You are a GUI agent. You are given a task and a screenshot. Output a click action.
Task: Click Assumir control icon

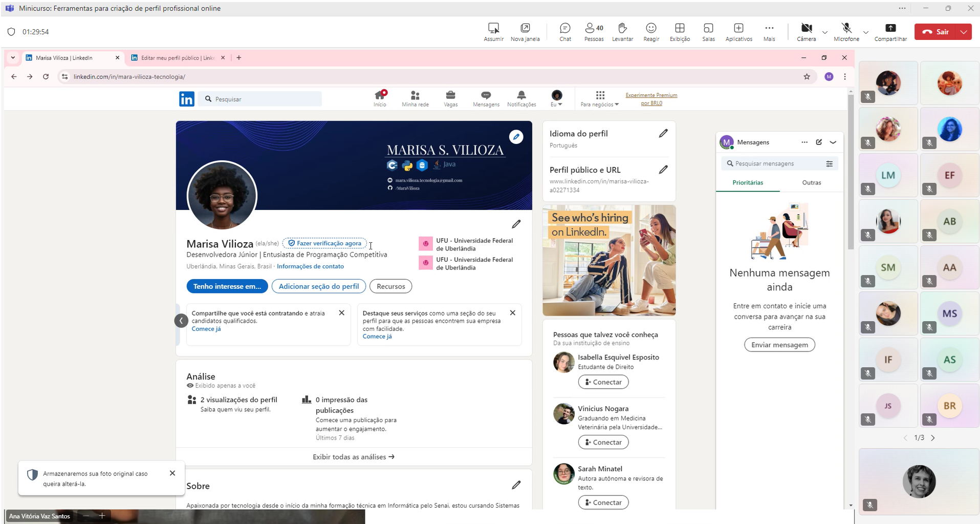pyautogui.click(x=493, y=32)
